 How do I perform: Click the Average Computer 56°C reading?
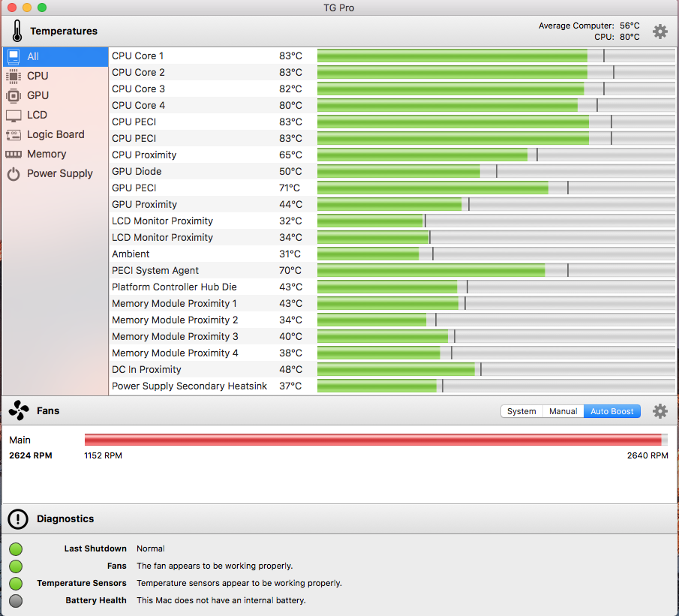(589, 26)
